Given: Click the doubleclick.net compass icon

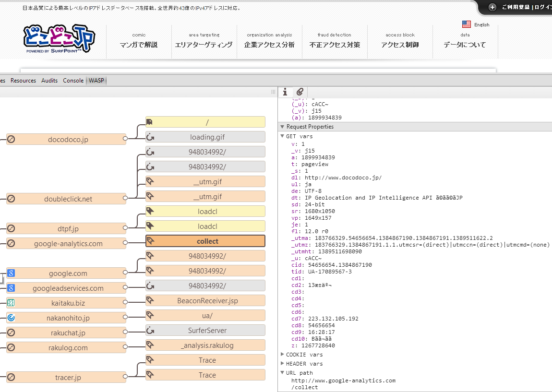Looking at the screenshot, I should (x=11, y=199).
